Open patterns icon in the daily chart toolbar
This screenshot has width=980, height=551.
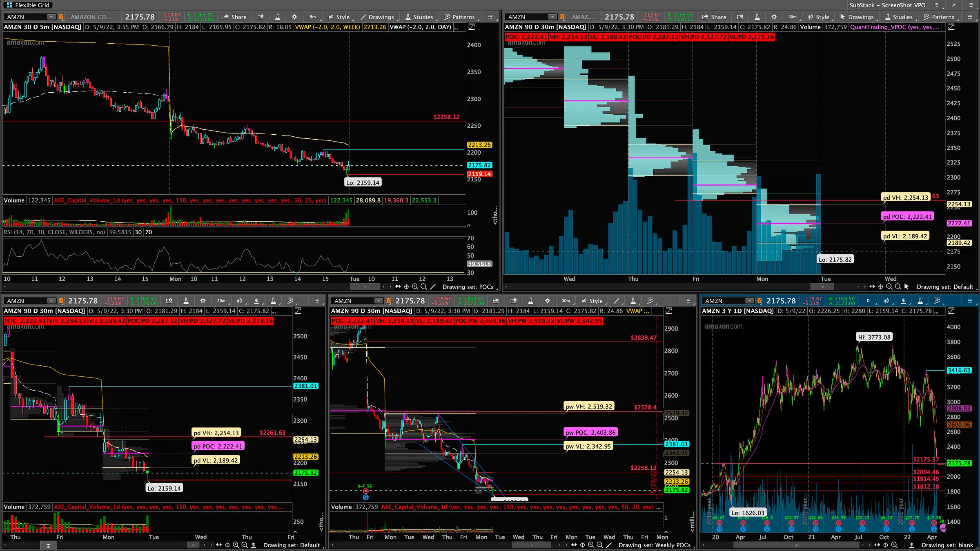coord(937,301)
